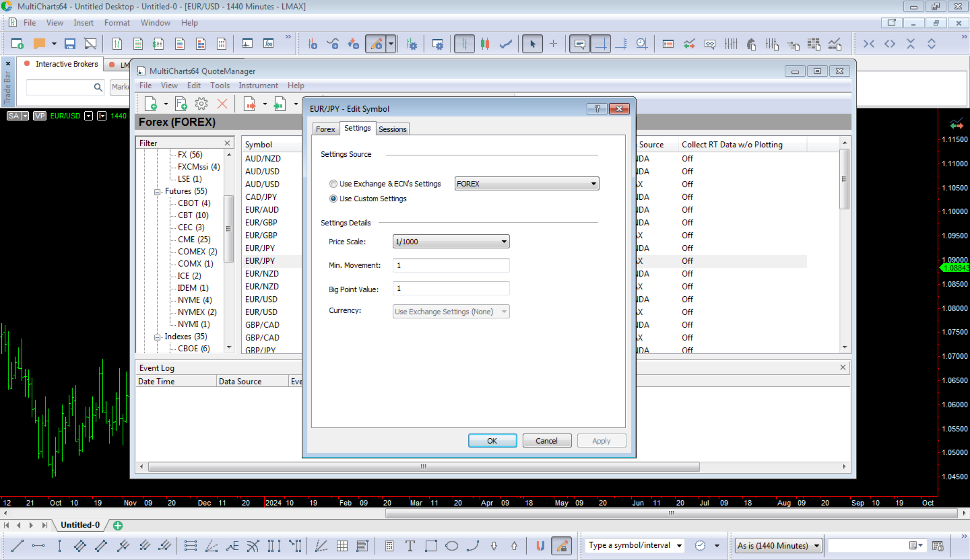Click the Min. Movement input field
970x560 pixels.
pos(450,266)
